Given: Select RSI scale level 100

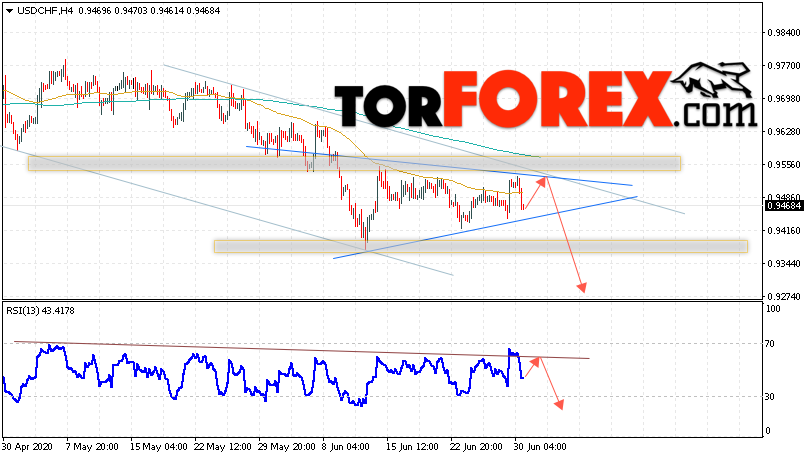Looking at the screenshot, I should click(x=773, y=309).
